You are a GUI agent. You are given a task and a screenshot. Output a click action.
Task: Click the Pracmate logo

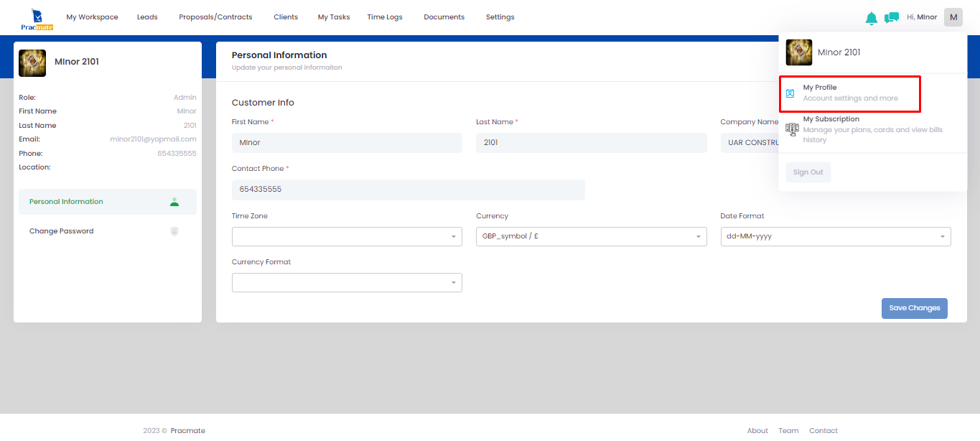click(x=37, y=19)
